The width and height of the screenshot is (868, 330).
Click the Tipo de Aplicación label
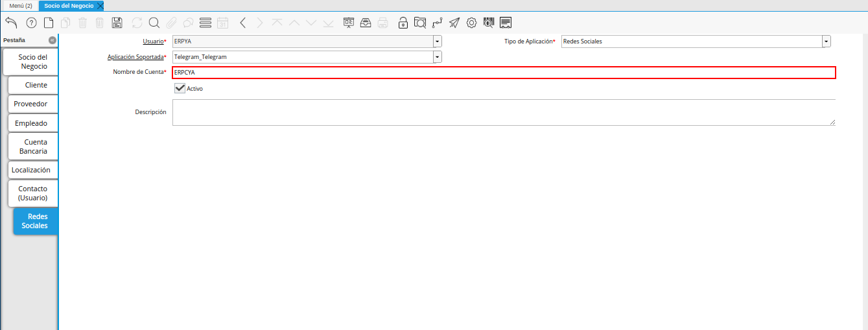(528, 41)
